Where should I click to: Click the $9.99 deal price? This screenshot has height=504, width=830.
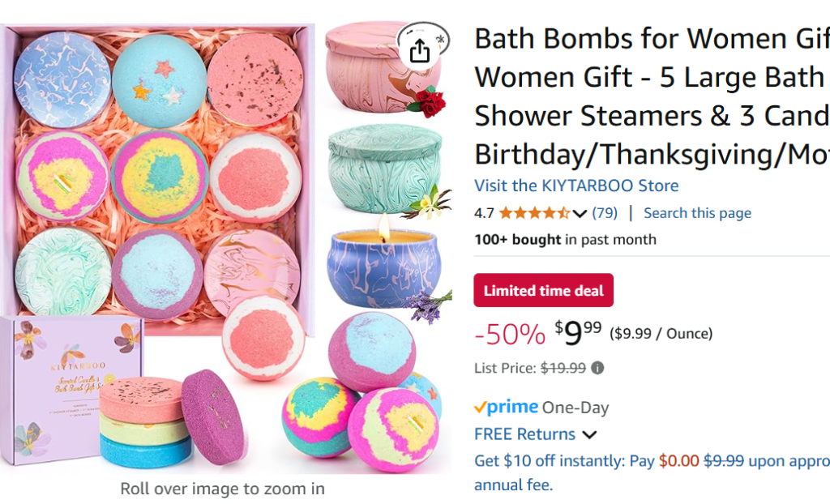[x=578, y=332]
